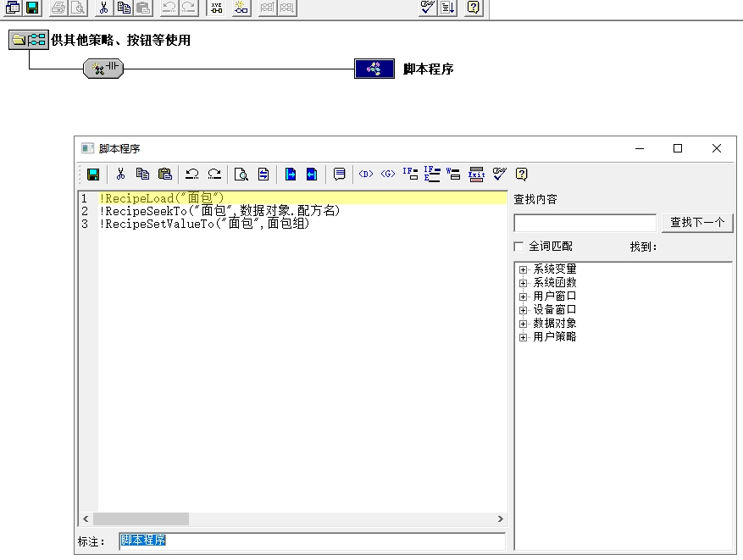Viewport: 743px width, 560px height.
Task: Undo last edit in script editor toolbar
Action: (192, 174)
